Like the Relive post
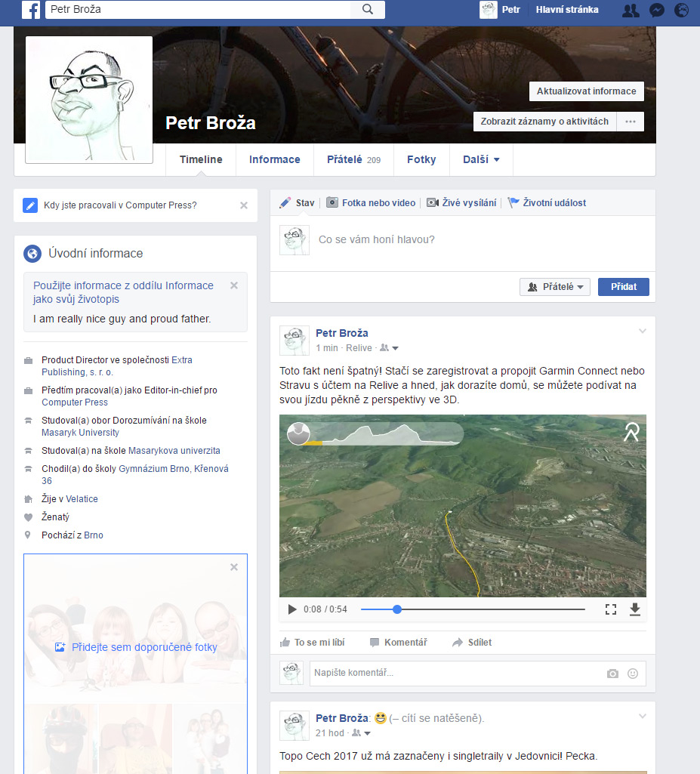Viewport: 700px width, 774px height. coord(312,643)
